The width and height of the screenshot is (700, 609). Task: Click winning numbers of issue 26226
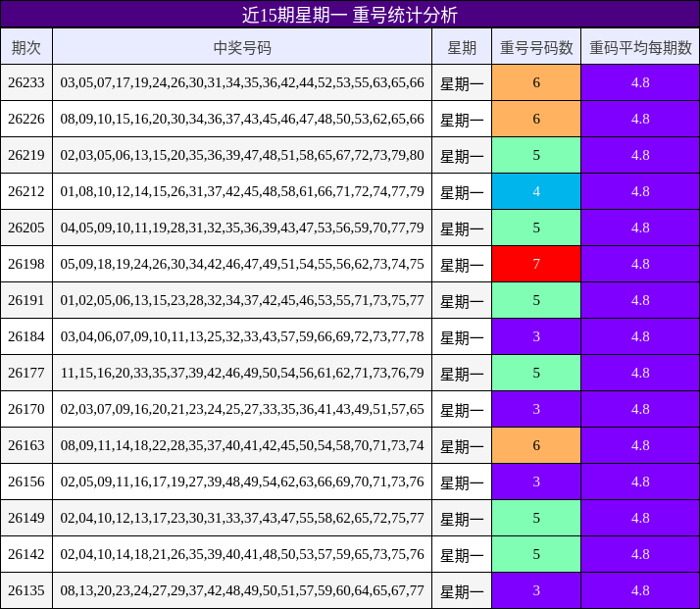click(x=242, y=119)
